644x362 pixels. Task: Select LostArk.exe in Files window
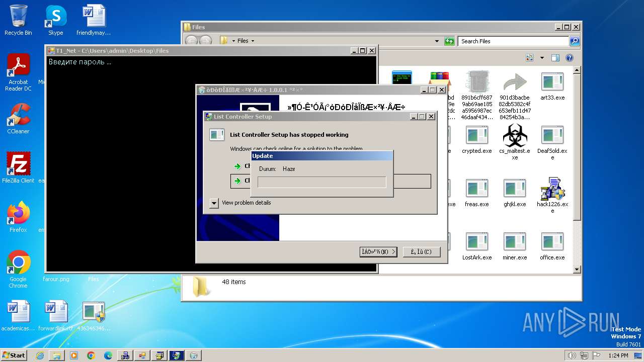[477, 246]
